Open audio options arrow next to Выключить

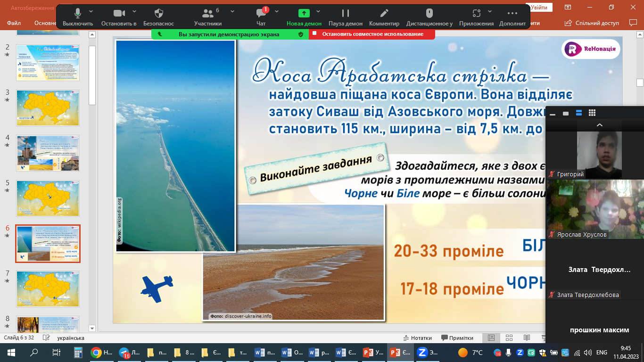(x=91, y=11)
